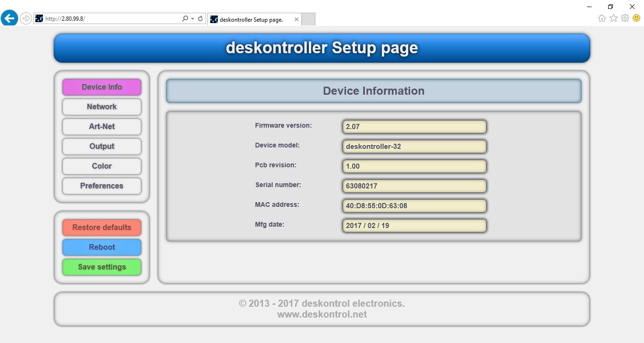Select the deskontroller Setup page tab

click(x=254, y=19)
